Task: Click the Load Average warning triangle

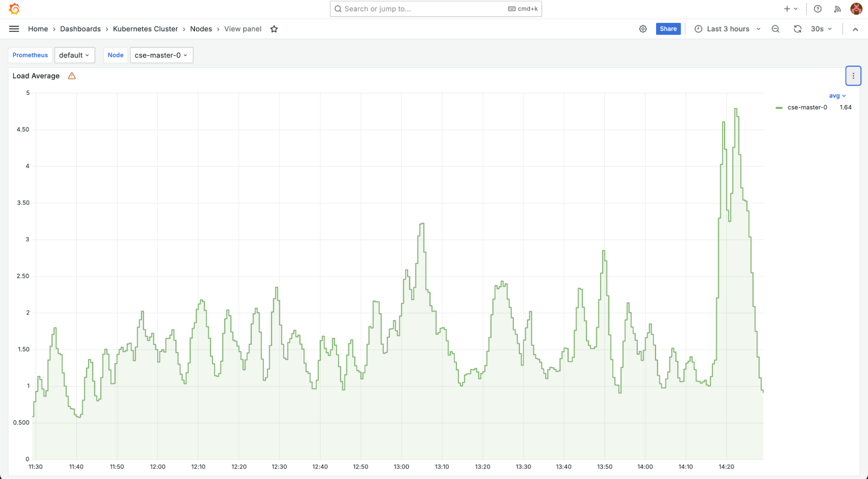Action: tap(72, 76)
